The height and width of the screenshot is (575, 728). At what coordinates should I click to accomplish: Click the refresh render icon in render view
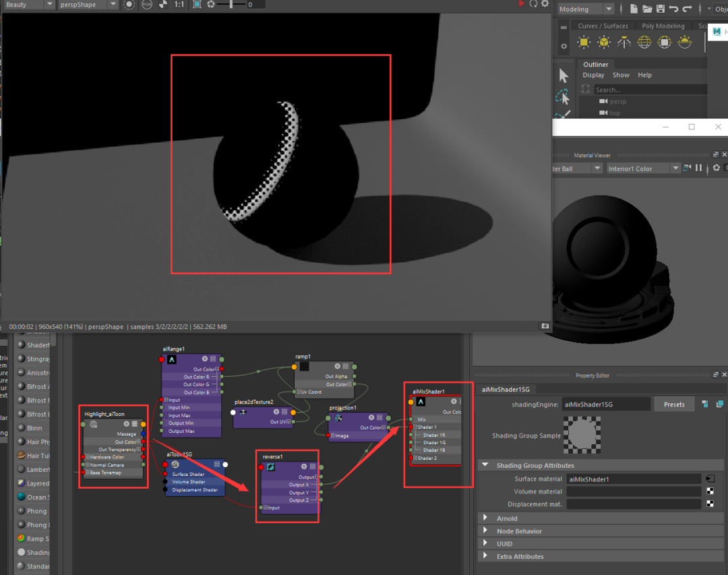click(533, 4)
